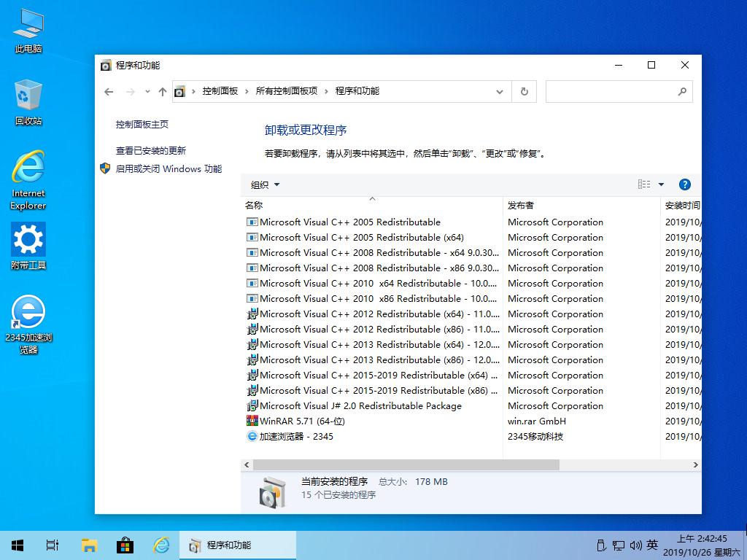Click the network tray icon

click(x=619, y=545)
